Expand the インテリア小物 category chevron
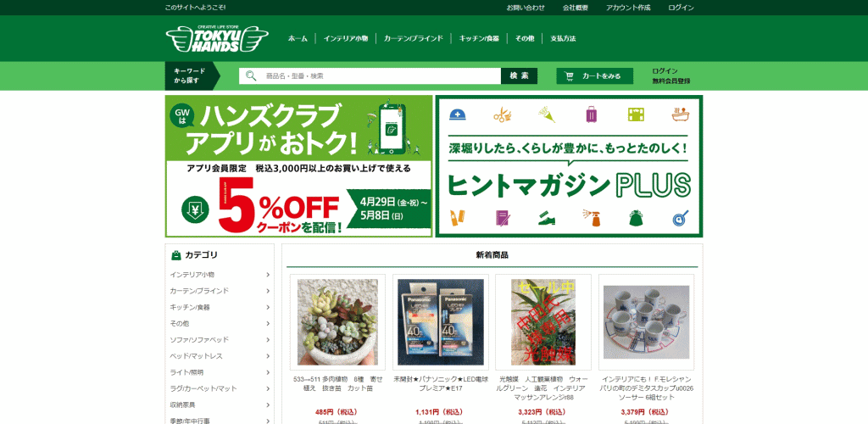The height and width of the screenshot is (424, 868). coord(268,275)
